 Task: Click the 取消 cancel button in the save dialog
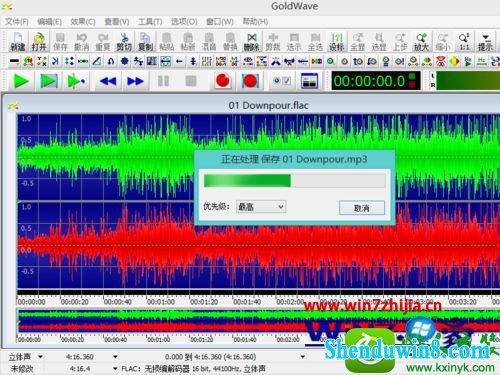(362, 208)
